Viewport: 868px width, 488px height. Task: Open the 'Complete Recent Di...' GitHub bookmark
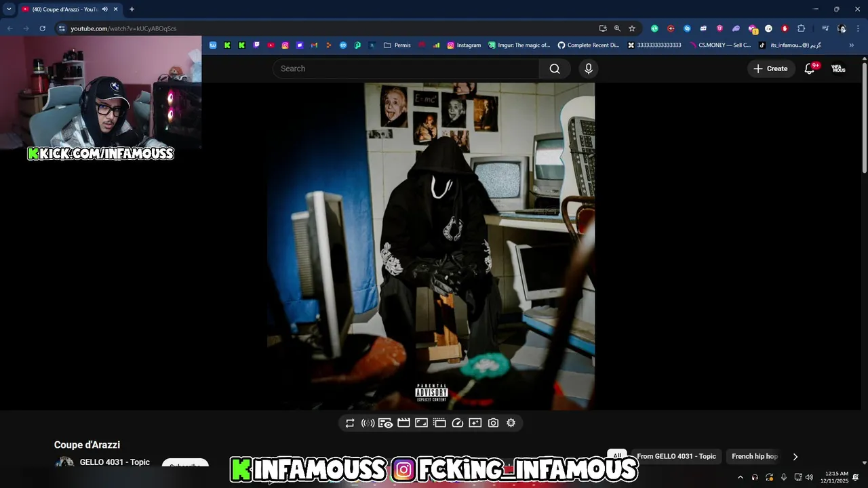coord(589,45)
